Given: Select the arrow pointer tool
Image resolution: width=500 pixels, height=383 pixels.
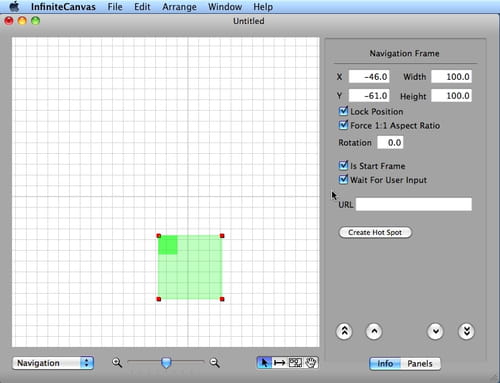Looking at the screenshot, I should [x=264, y=362].
